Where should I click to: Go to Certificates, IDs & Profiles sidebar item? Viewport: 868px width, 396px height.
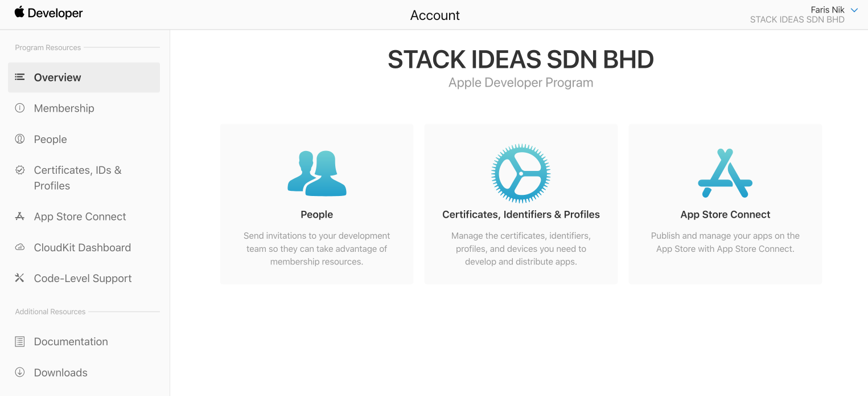pyautogui.click(x=78, y=178)
